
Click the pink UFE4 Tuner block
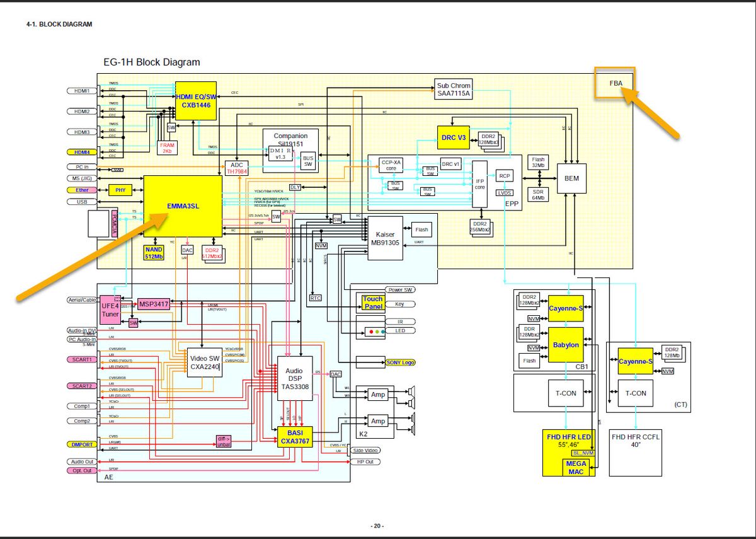(x=110, y=309)
